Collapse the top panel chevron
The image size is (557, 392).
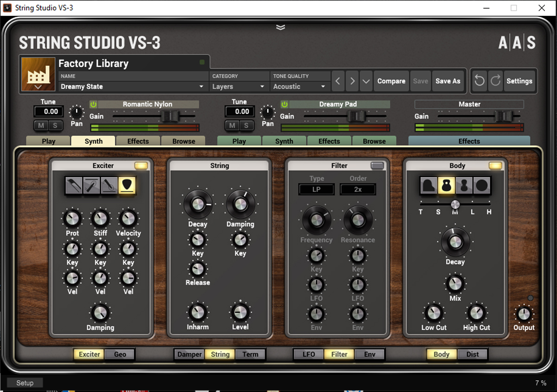pos(280,27)
